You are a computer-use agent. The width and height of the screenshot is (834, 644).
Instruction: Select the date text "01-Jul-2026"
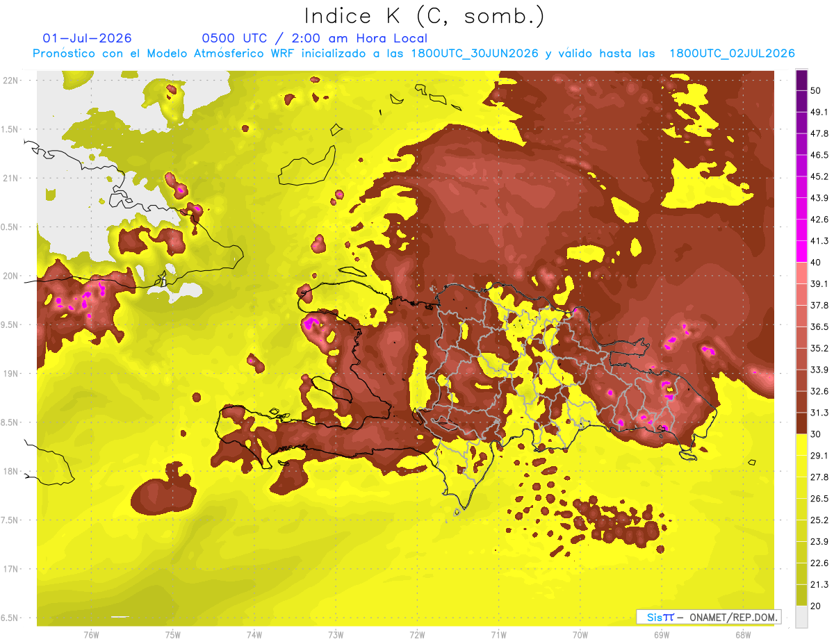coord(87,38)
